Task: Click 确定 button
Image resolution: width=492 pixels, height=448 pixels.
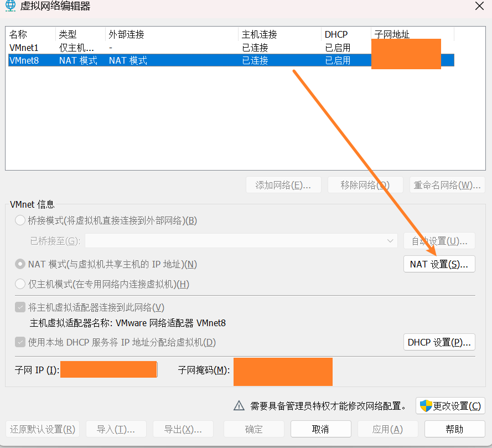Action: (x=254, y=429)
